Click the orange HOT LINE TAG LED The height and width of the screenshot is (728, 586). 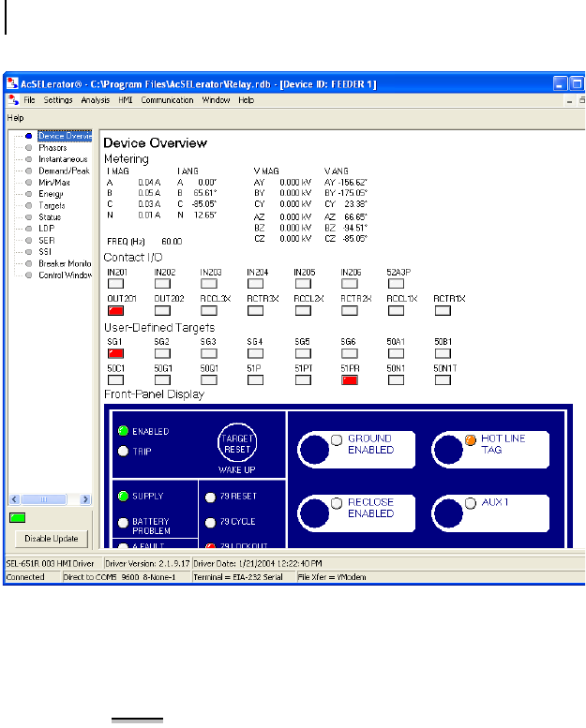471,439
